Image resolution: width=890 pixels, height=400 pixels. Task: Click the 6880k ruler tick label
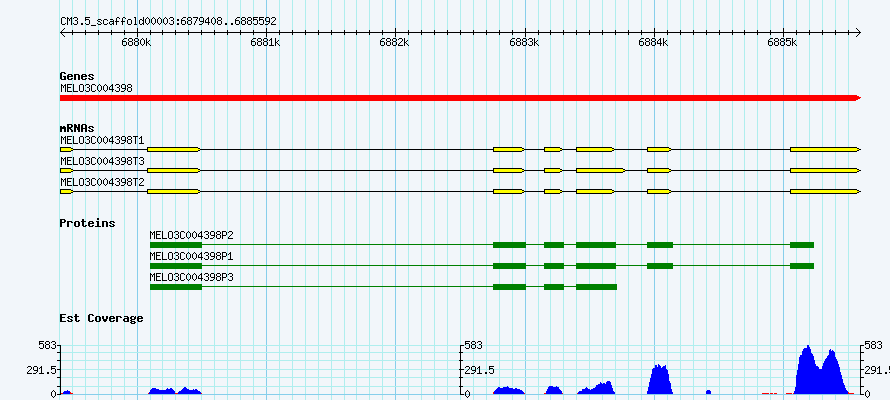click(x=137, y=43)
